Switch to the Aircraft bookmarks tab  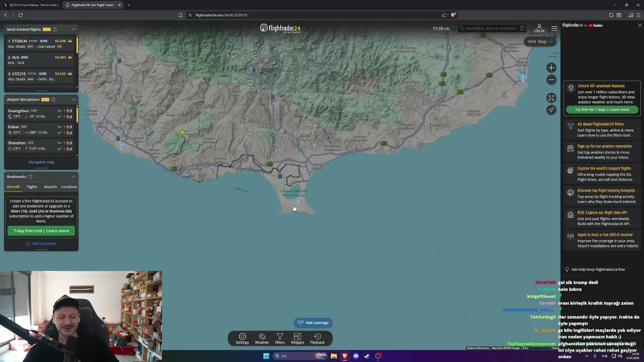(13, 187)
